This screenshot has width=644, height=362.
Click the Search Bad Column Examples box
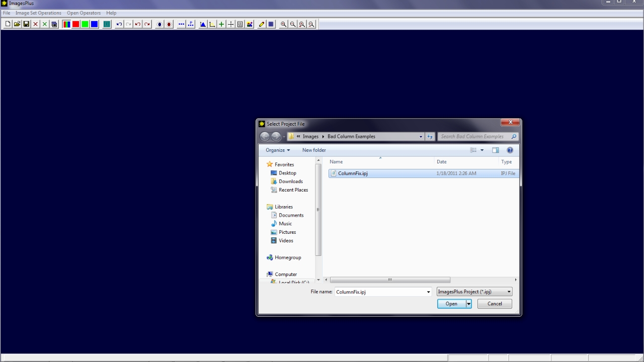tap(478, 136)
